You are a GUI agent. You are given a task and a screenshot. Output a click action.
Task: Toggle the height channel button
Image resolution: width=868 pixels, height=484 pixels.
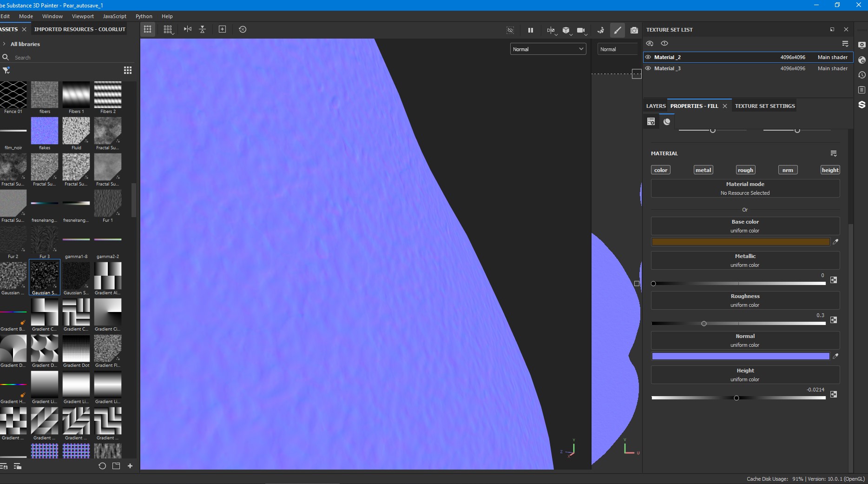[x=830, y=170]
